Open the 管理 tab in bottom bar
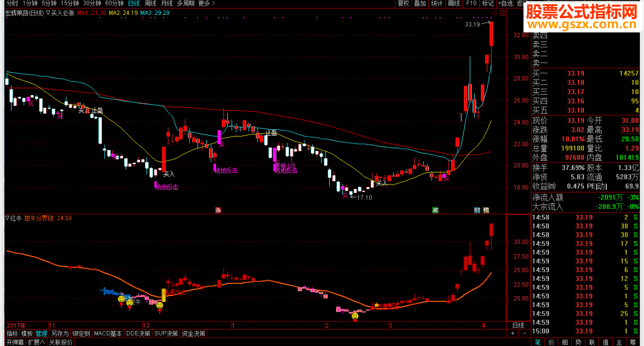The image size is (644, 346). click(x=41, y=334)
